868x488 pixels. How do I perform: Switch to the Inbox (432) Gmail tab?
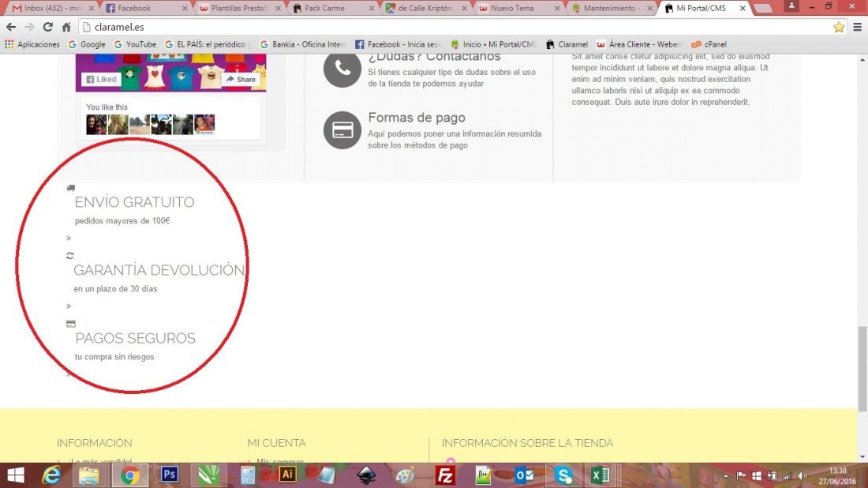click(53, 9)
